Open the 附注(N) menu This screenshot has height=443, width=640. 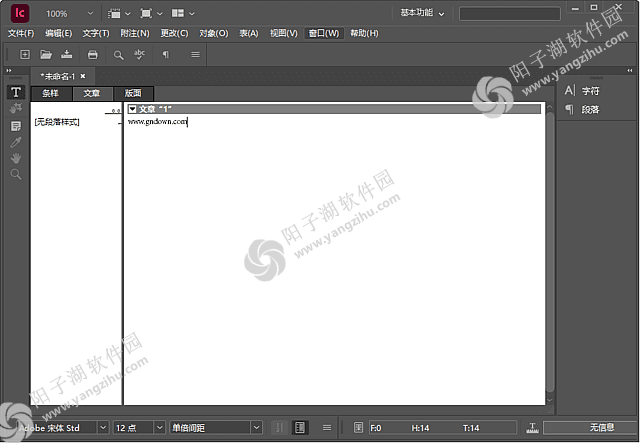135,33
